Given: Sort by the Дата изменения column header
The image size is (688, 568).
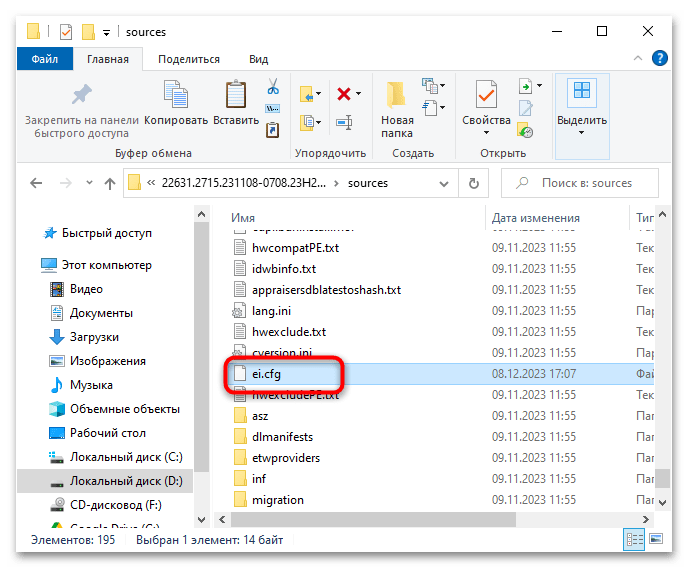Looking at the screenshot, I should point(535,218).
